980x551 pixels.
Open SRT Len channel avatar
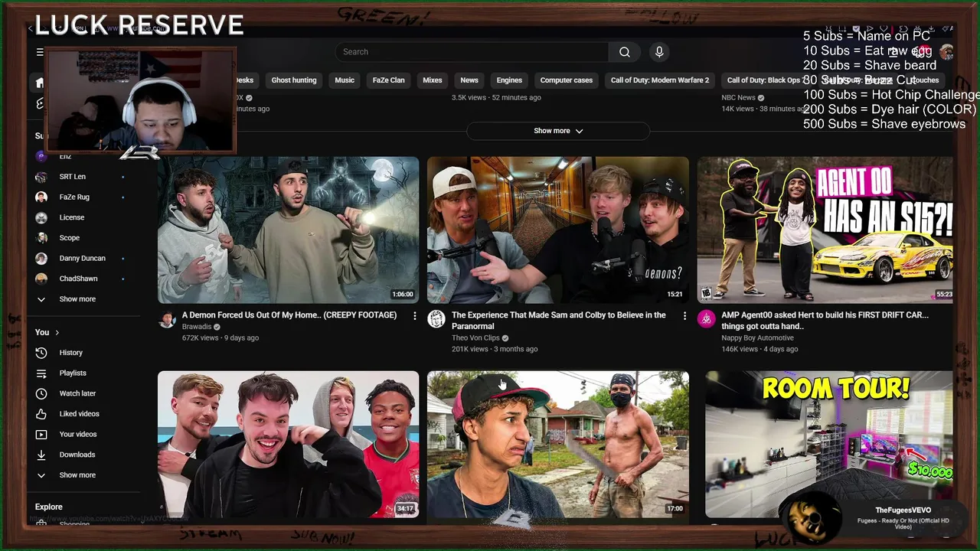[x=41, y=177]
